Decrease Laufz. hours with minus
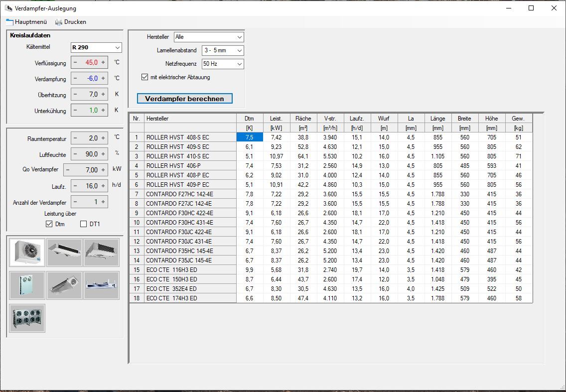 75,186
